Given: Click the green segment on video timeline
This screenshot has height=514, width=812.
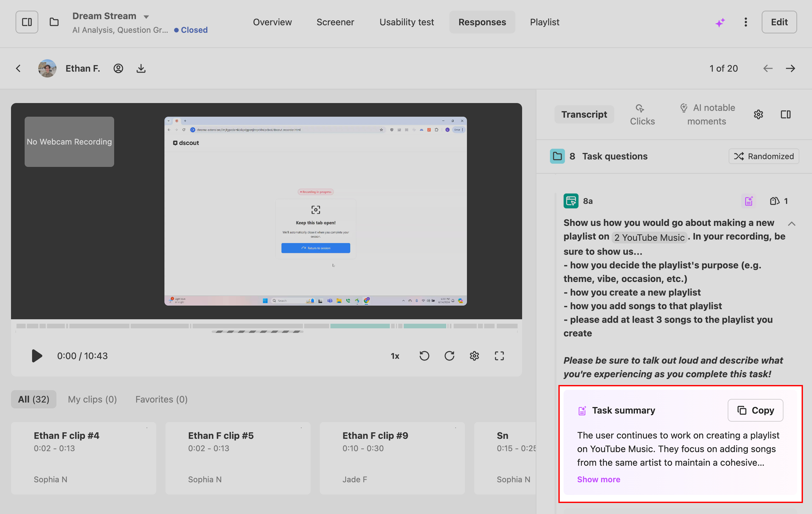Looking at the screenshot, I should pyautogui.click(x=360, y=326).
